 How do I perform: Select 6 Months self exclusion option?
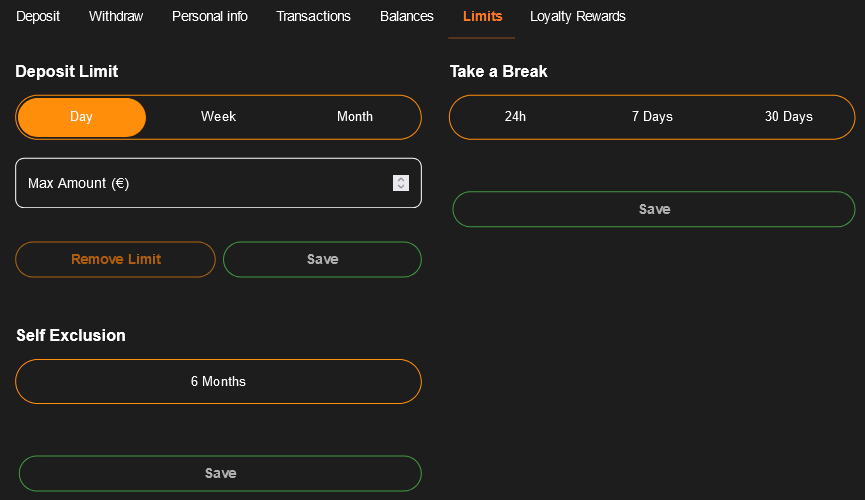pos(218,381)
